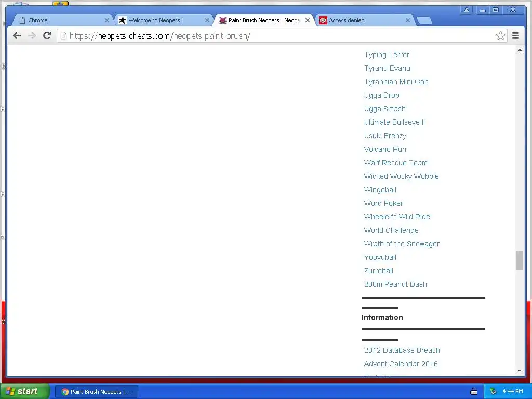Screen dimensions: 532x399
Task: Open the Usuki Frenzy link
Action: (385, 136)
